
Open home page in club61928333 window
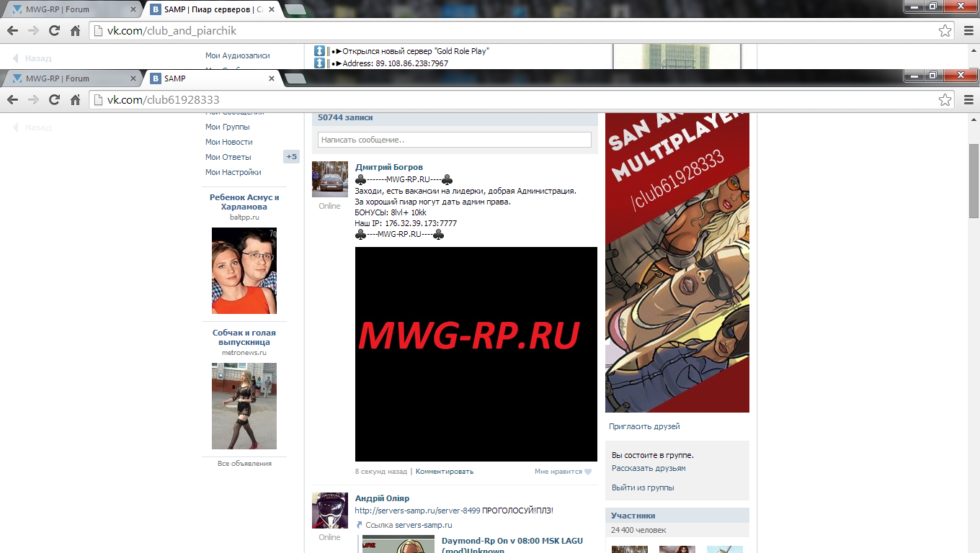pos(75,100)
